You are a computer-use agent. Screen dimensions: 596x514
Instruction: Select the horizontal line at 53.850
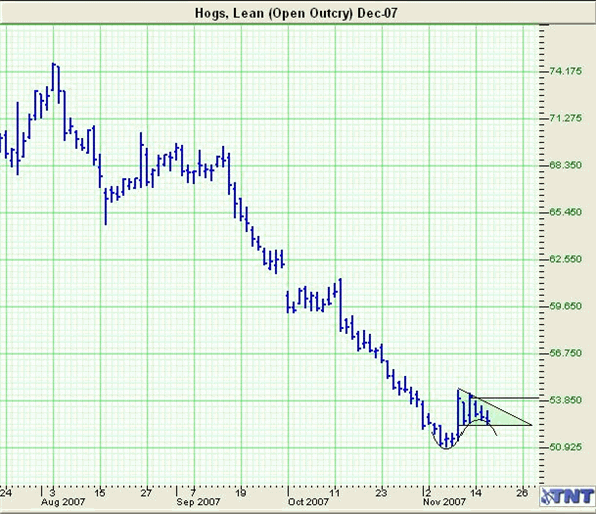pyautogui.click(x=506, y=398)
